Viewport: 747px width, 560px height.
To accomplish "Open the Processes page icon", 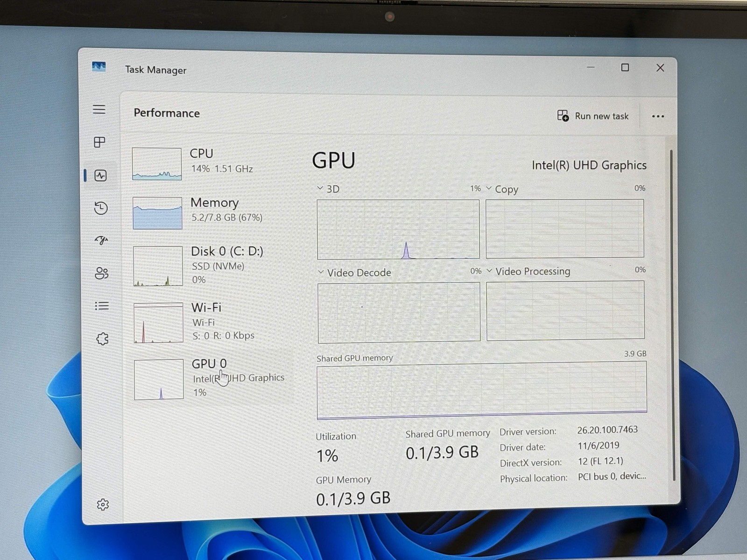I will pos(99,142).
